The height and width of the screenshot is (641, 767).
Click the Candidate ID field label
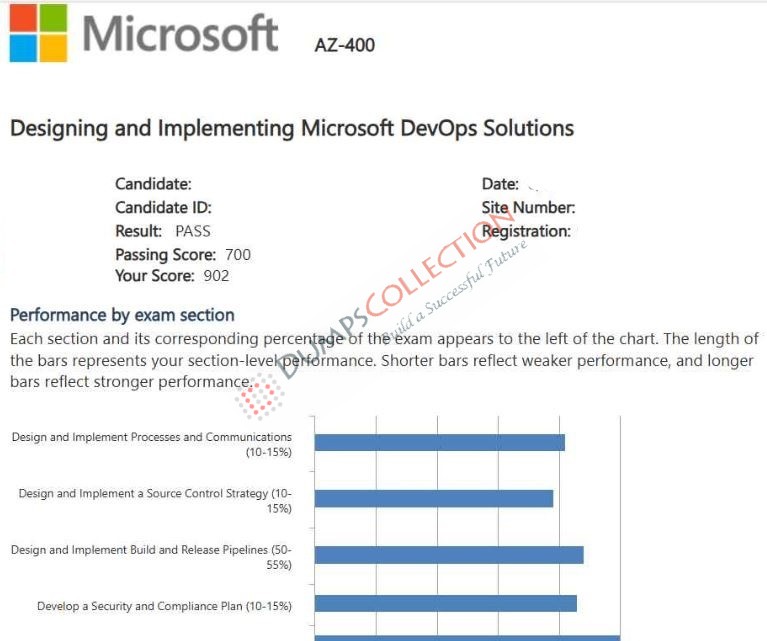point(163,207)
